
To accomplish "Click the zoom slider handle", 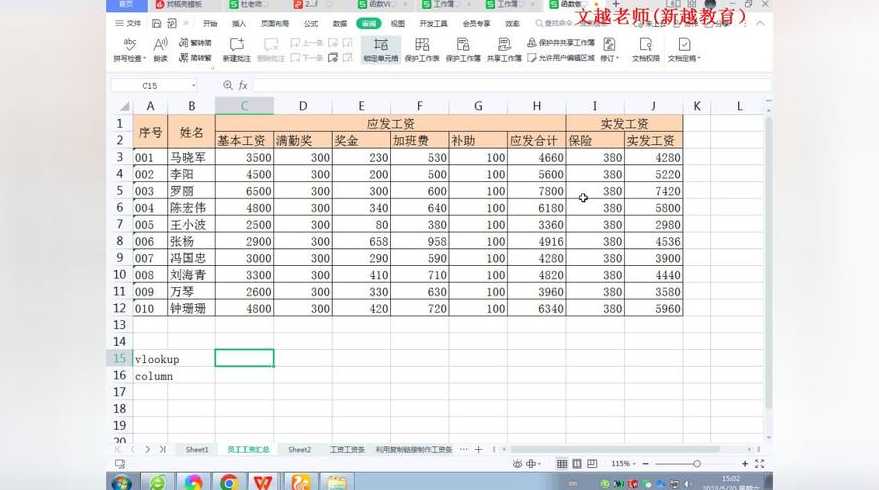I will tap(697, 464).
